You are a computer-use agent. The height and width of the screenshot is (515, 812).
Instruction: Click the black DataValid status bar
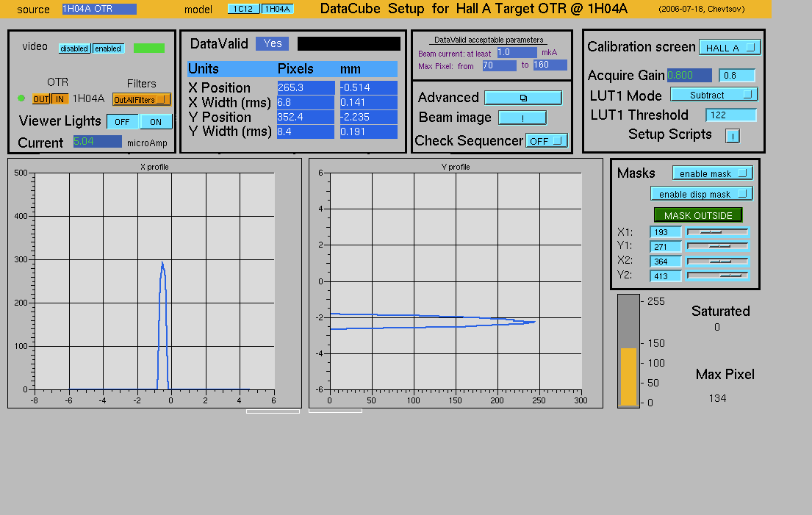pyautogui.click(x=348, y=43)
